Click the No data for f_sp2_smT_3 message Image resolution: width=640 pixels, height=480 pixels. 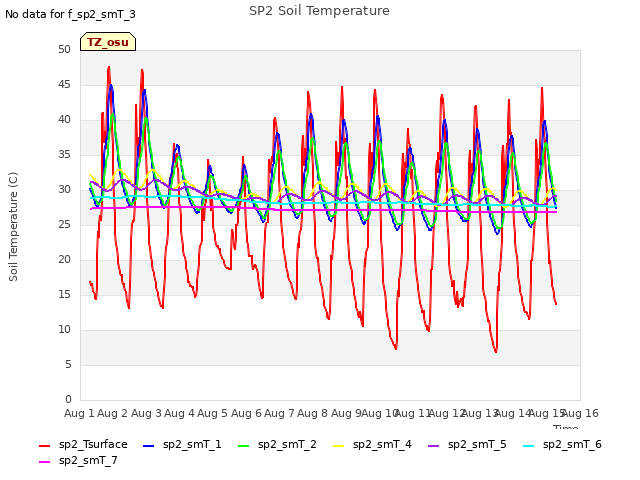(70, 14)
